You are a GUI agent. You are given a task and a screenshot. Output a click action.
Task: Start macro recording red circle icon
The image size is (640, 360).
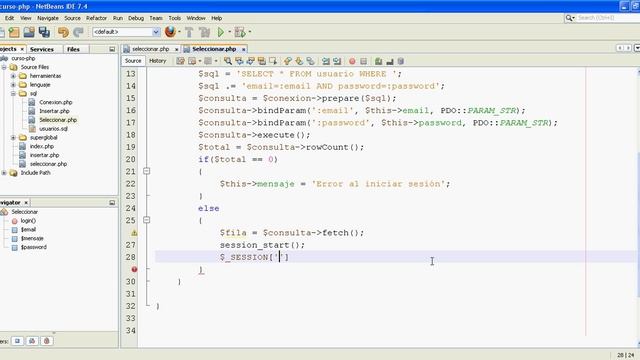point(352,61)
